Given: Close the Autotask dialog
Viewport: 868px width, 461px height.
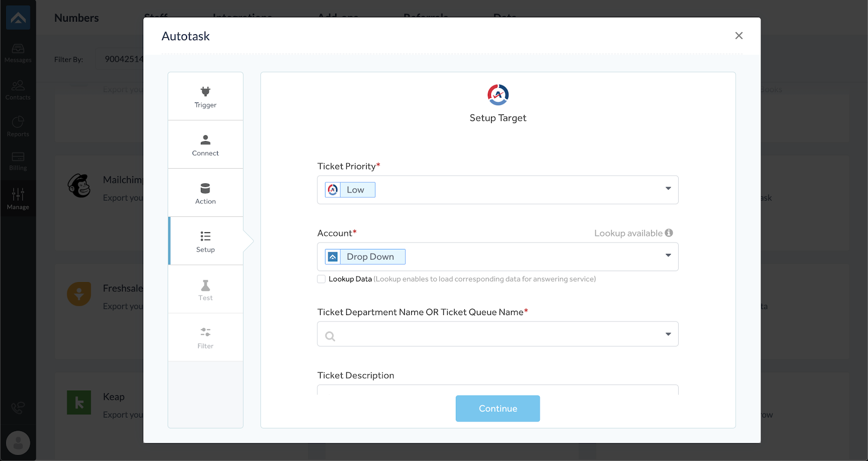Looking at the screenshot, I should point(739,36).
